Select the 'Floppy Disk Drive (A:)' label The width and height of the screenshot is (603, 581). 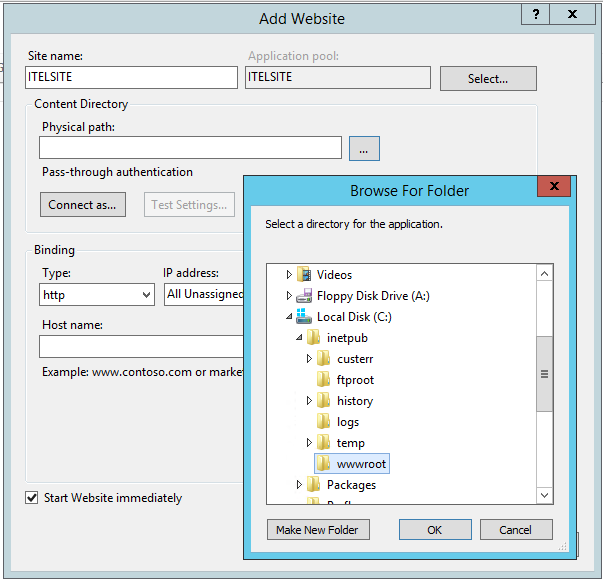[373, 296]
